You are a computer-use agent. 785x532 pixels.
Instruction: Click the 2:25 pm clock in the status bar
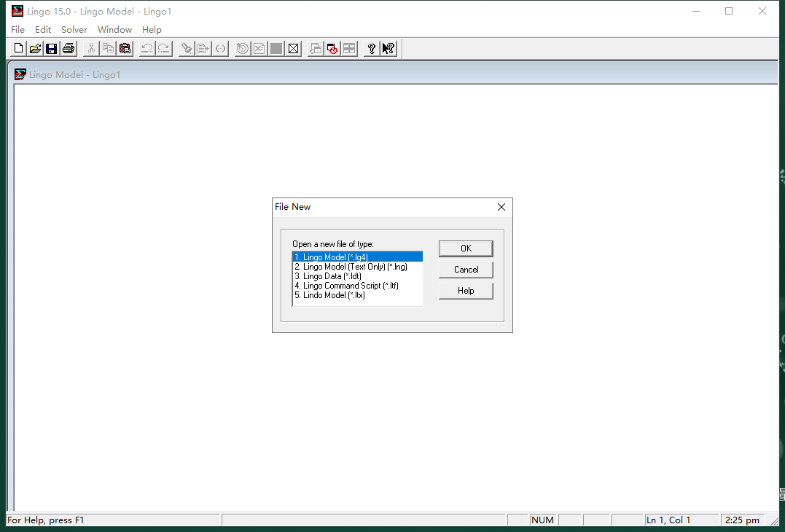pyautogui.click(x=743, y=520)
